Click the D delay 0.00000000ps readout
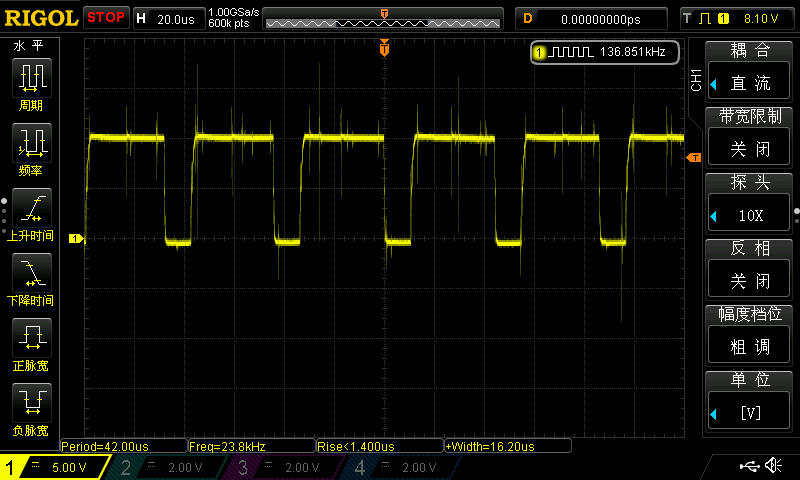Viewport: 800px width, 480px height. click(591, 19)
